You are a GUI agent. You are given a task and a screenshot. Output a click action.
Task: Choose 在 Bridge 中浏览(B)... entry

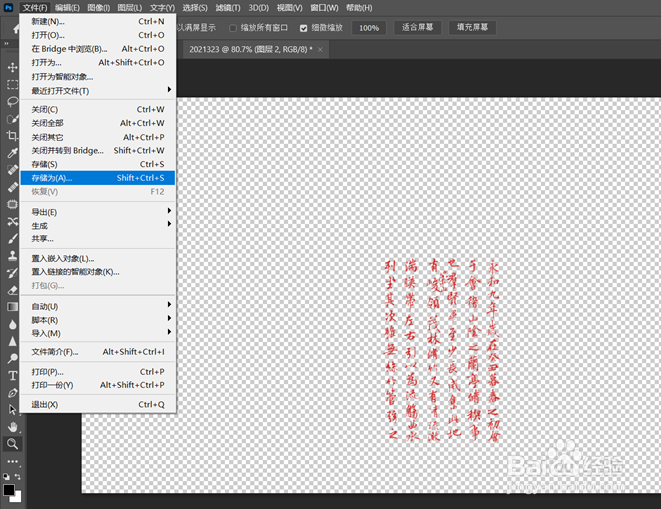[98, 49]
